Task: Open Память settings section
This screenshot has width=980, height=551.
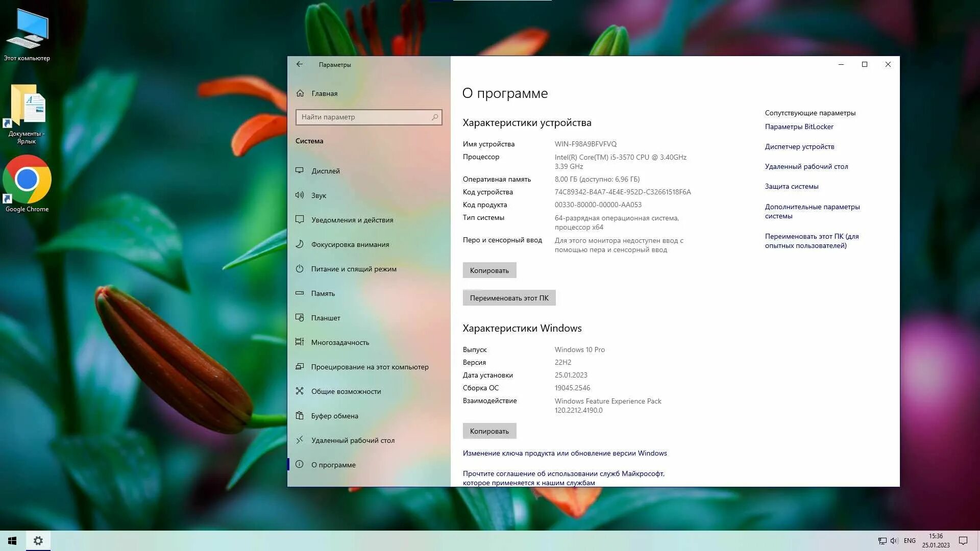Action: click(x=323, y=293)
